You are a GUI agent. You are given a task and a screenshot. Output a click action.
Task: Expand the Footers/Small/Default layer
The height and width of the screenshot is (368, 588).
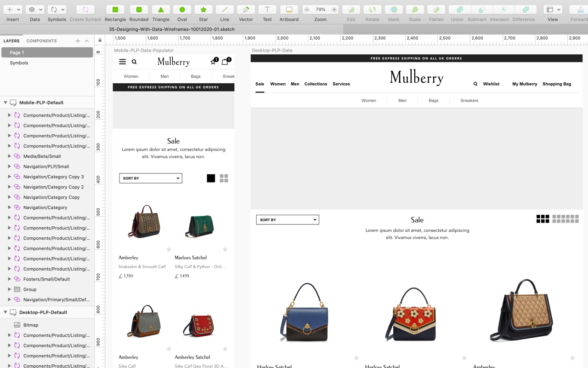[x=9, y=279]
